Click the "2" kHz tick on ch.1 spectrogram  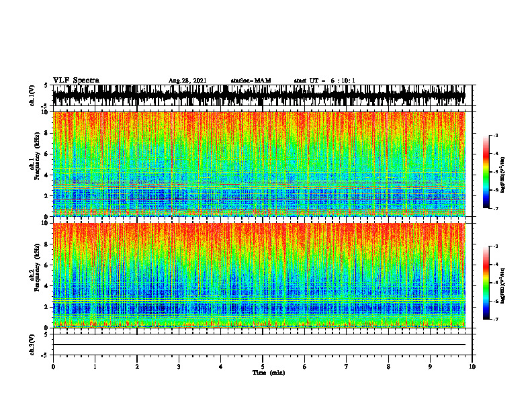(48, 195)
